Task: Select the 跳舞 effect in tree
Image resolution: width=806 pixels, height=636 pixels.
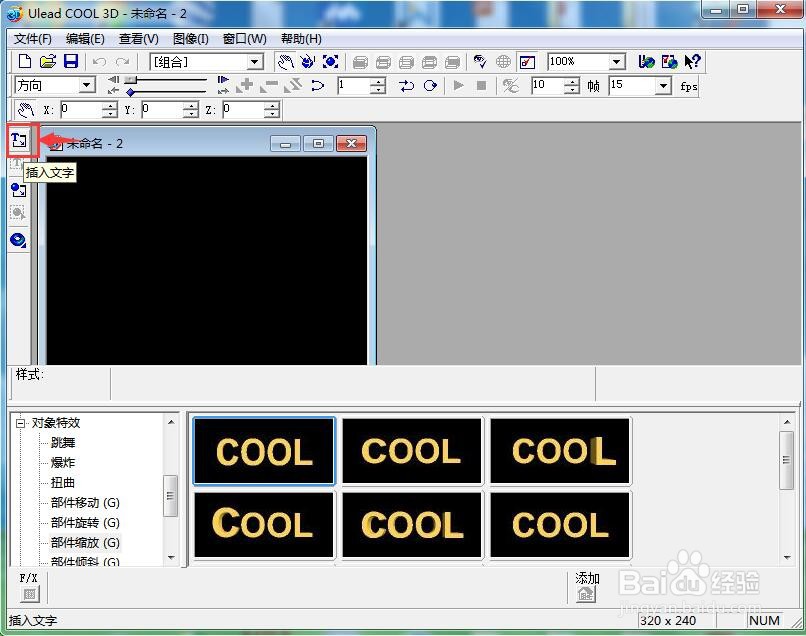Action: click(x=63, y=443)
